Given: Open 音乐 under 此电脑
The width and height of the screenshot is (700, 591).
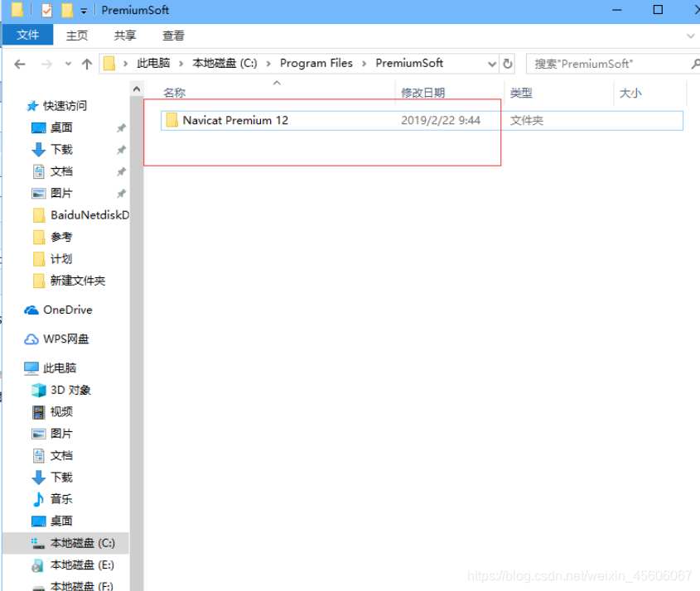Looking at the screenshot, I should [x=61, y=499].
